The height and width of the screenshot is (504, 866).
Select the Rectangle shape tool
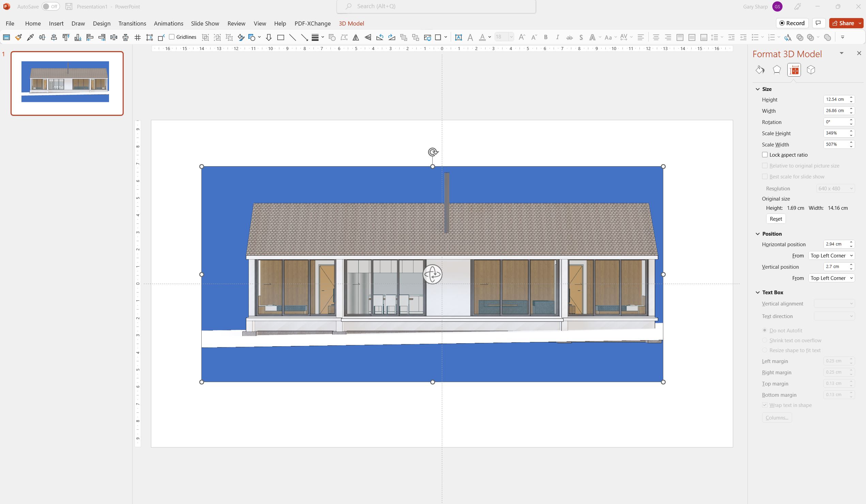coord(281,37)
